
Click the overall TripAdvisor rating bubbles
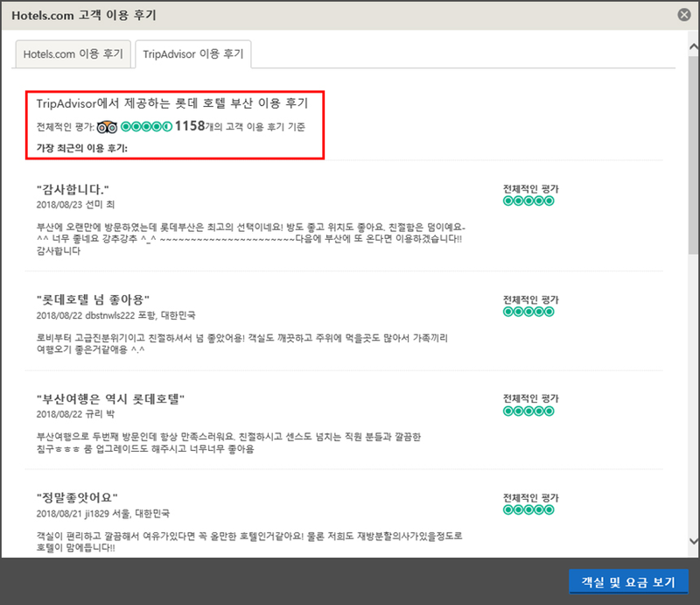click(146, 126)
